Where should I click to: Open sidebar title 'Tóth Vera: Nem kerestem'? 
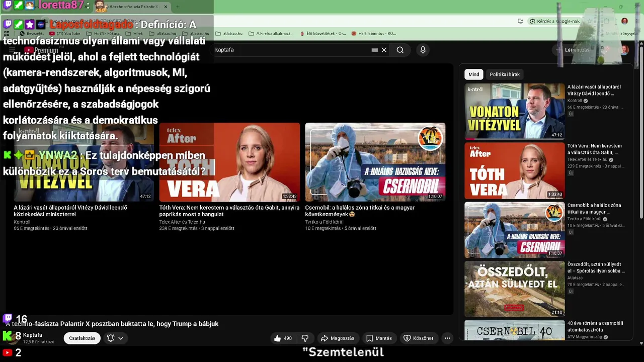(x=595, y=149)
